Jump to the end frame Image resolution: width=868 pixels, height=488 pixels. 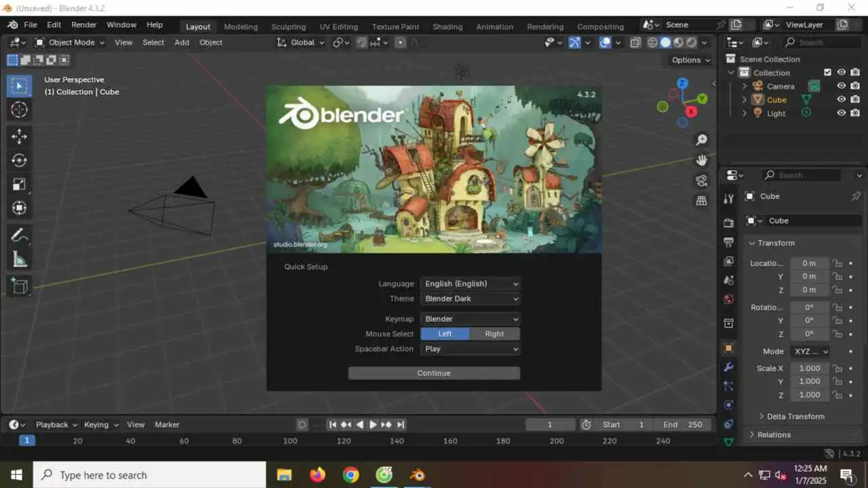click(x=401, y=424)
